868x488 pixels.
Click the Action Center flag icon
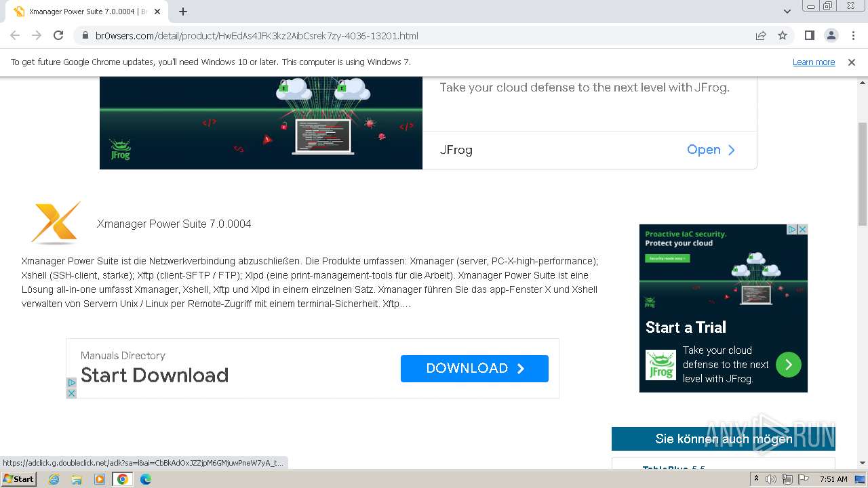[x=804, y=479]
